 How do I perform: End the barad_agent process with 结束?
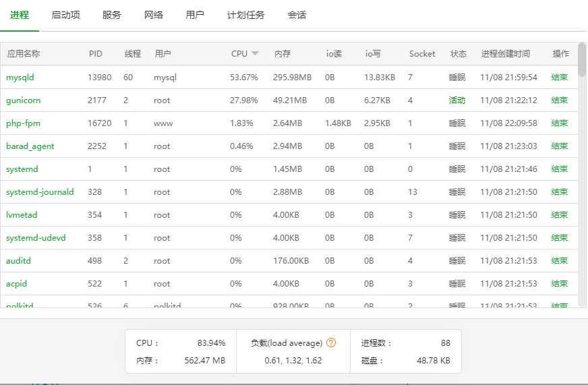[560, 146]
